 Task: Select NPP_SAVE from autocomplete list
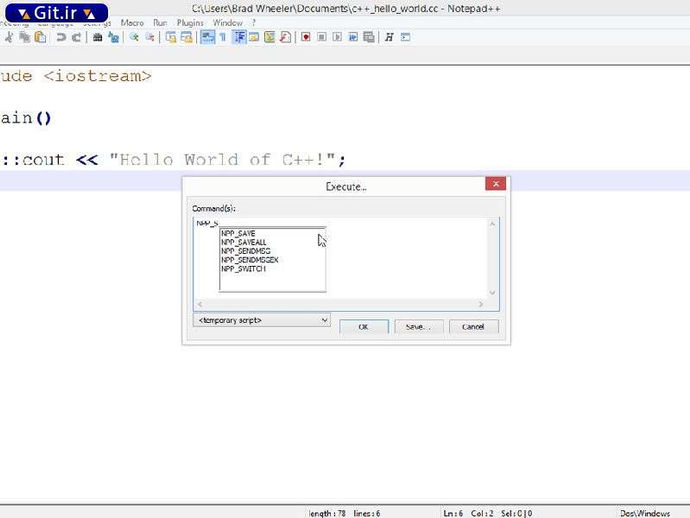238,234
